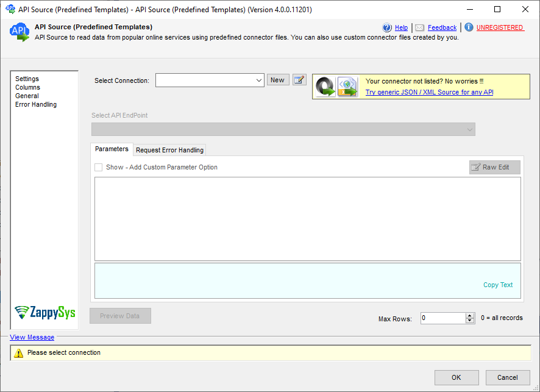Open the Feedback link
Image resolution: width=540 pixels, height=392 pixels.
point(442,27)
